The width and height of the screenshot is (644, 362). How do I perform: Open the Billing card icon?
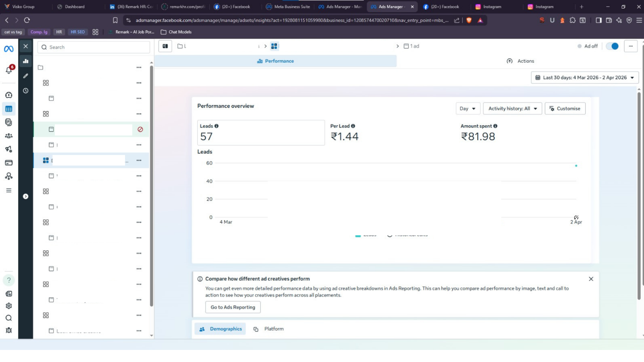pos(9,163)
